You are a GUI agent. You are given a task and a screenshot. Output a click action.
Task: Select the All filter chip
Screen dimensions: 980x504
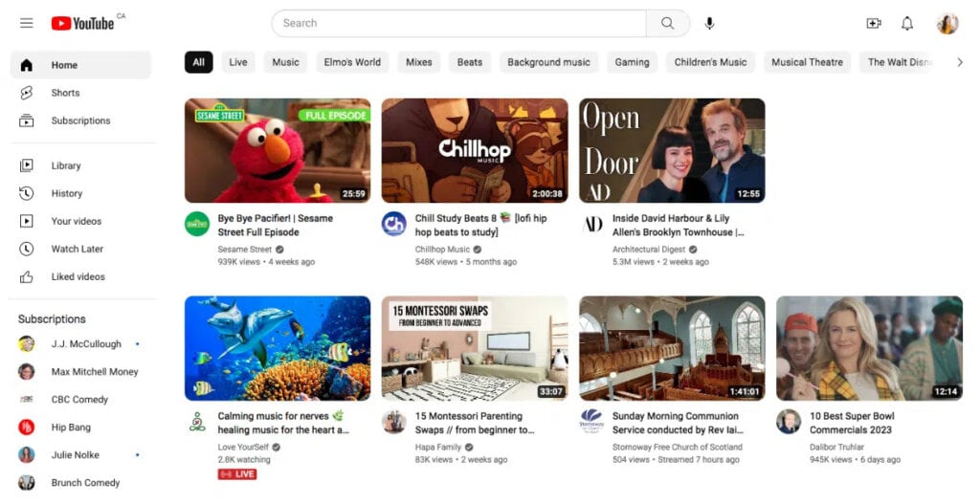coord(199,62)
